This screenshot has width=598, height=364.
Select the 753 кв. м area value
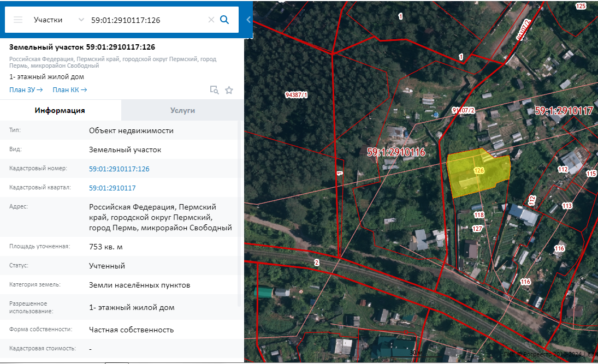[105, 247]
